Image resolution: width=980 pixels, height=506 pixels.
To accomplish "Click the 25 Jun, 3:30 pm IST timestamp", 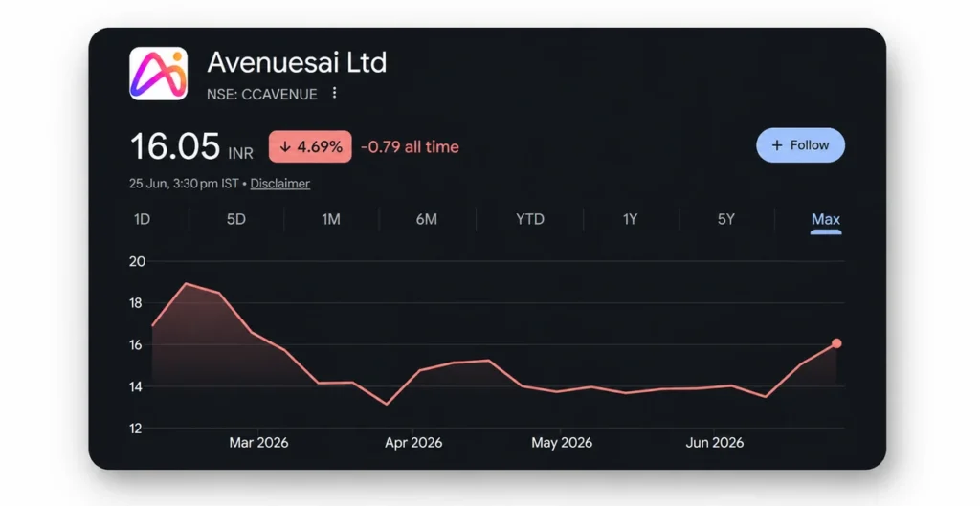I will tap(184, 184).
